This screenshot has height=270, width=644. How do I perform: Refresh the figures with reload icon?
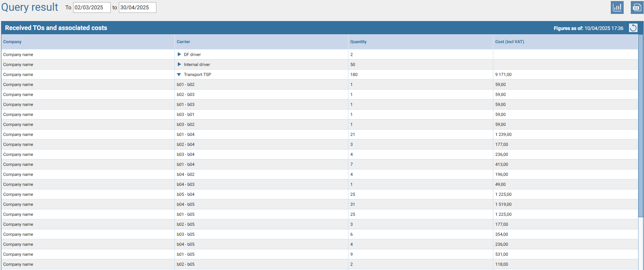(633, 28)
